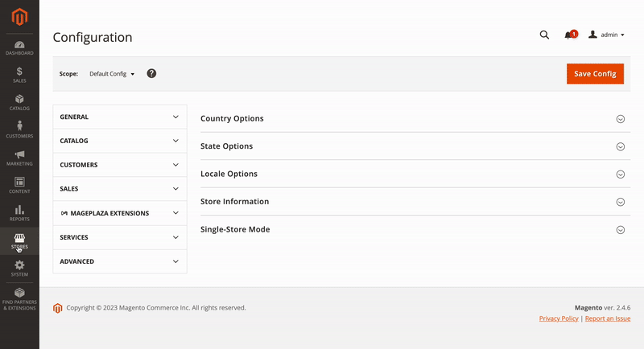Image resolution: width=644 pixels, height=349 pixels.
Task: Show scope help question mark
Action: click(151, 73)
